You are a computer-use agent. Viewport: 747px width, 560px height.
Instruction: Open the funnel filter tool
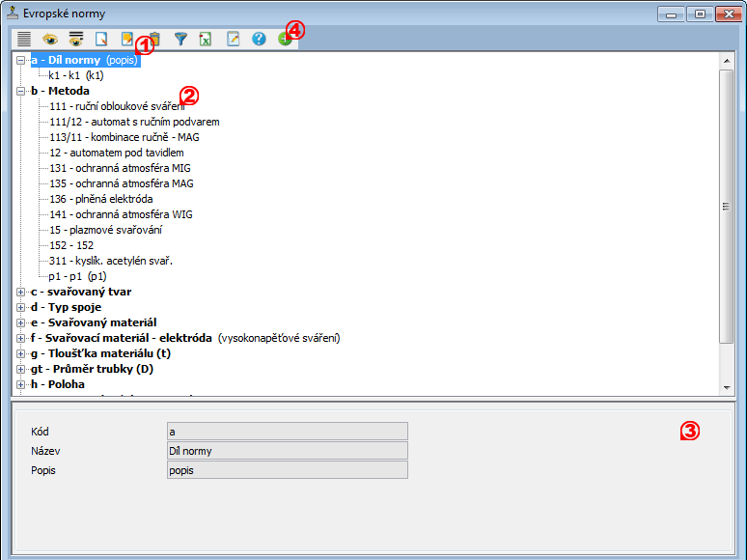(180, 40)
